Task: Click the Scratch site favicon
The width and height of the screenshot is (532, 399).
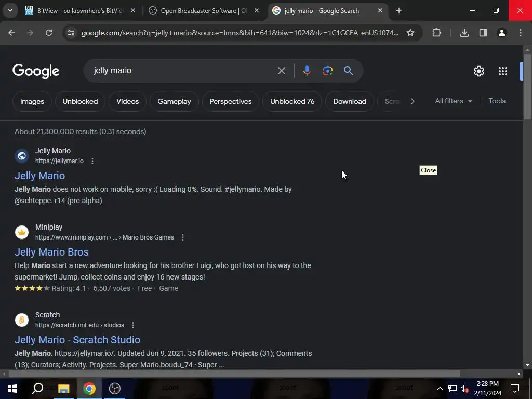Action: click(22, 320)
